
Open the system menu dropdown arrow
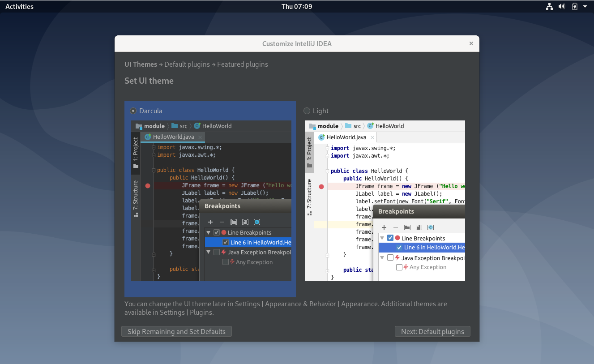[x=585, y=6]
